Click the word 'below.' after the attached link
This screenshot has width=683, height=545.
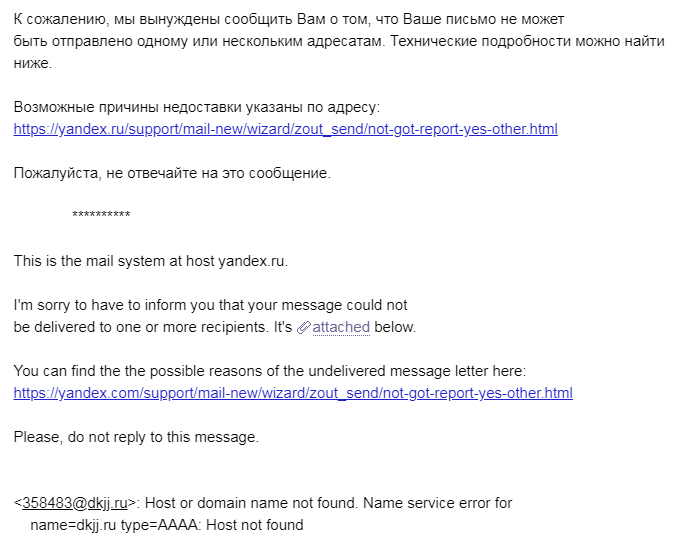tap(395, 327)
